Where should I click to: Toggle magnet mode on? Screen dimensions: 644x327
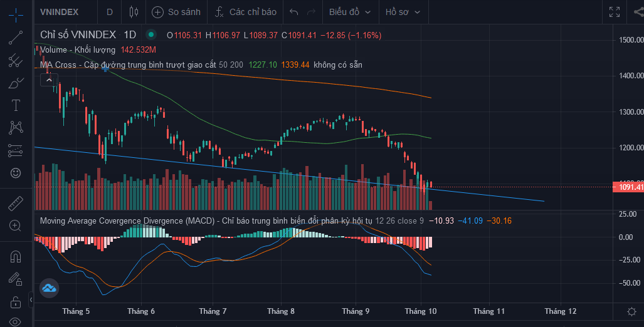(x=16, y=256)
